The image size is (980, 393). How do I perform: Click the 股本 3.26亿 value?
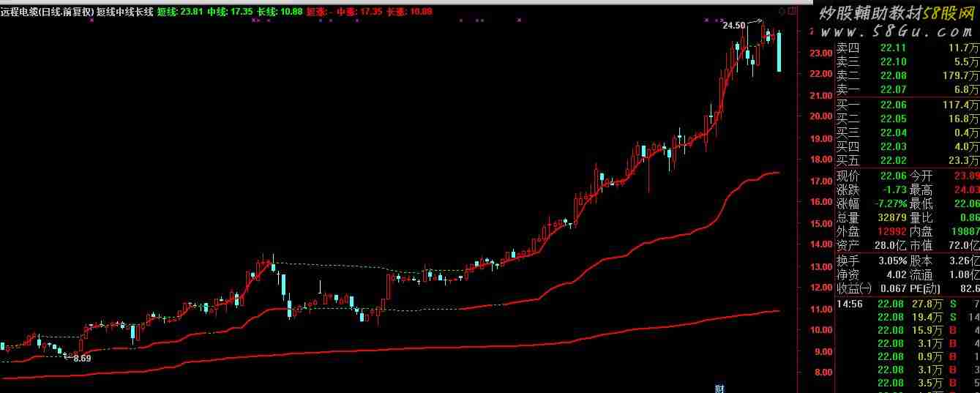point(963,261)
